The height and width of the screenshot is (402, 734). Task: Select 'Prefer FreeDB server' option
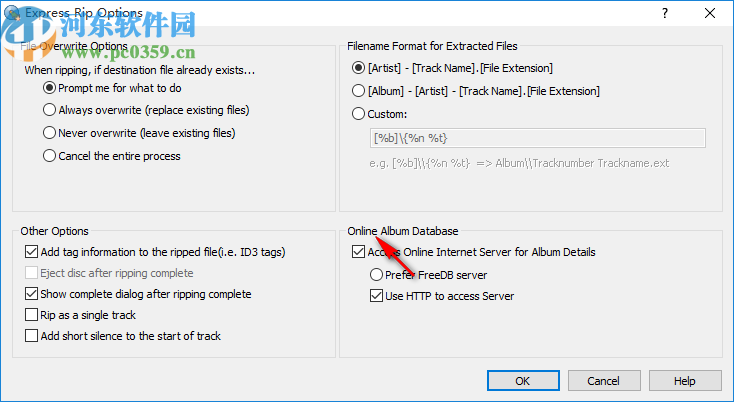(377, 274)
